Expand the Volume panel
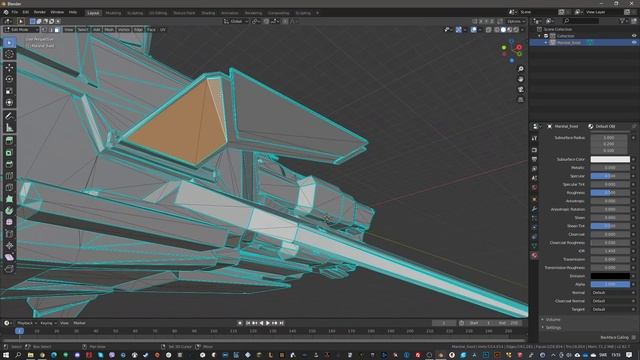640x360 pixels. (553, 320)
